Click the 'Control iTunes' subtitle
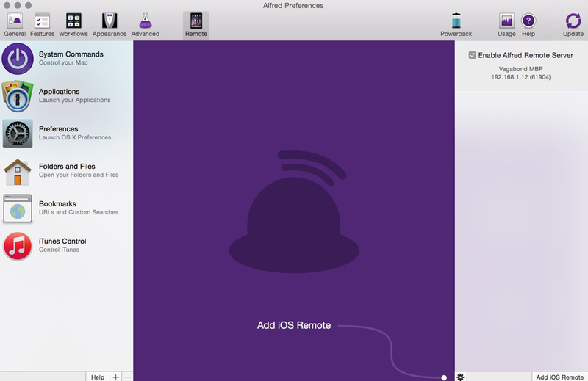This screenshot has height=381, width=588. (x=60, y=250)
